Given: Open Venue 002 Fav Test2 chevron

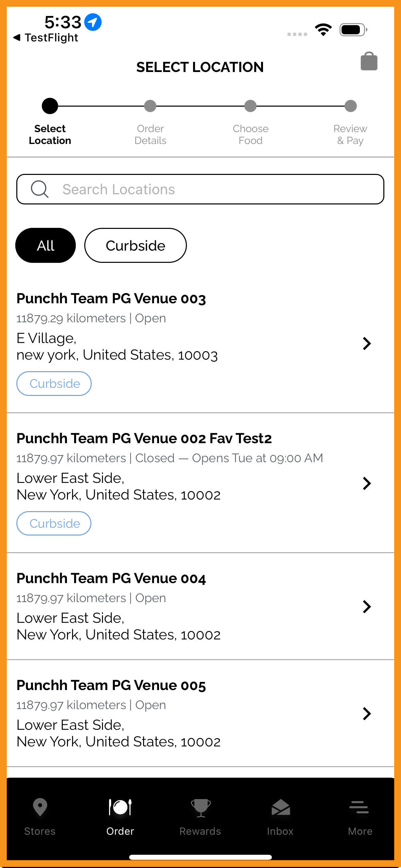Looking at the screenshot, I should click(367, 483).
